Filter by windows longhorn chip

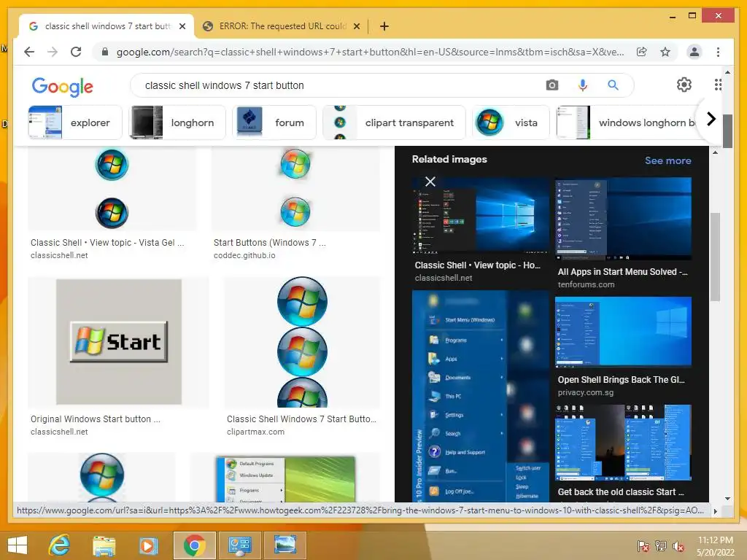pyautogui.click(x=627, y=122)
